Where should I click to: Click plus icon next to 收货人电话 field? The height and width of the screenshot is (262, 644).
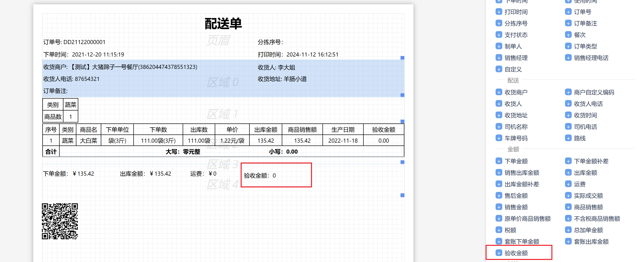click(x=568, y=104)
